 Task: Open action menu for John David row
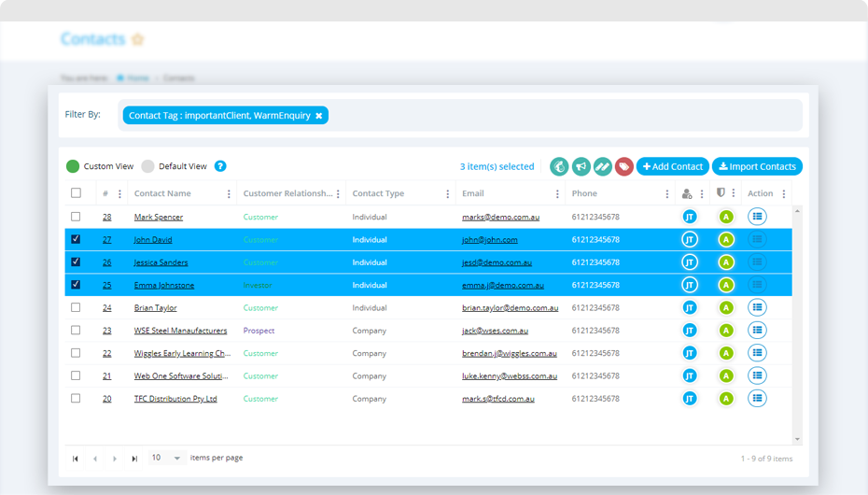coord(757,239)
